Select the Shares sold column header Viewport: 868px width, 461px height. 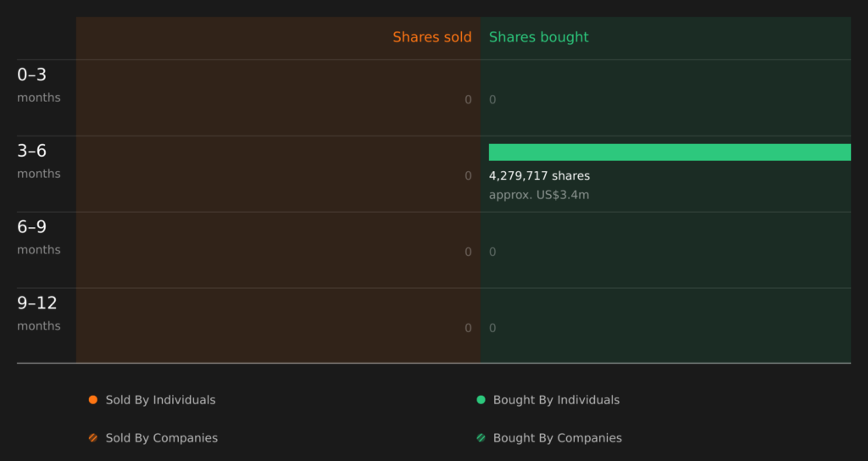[x=431, y=37]
